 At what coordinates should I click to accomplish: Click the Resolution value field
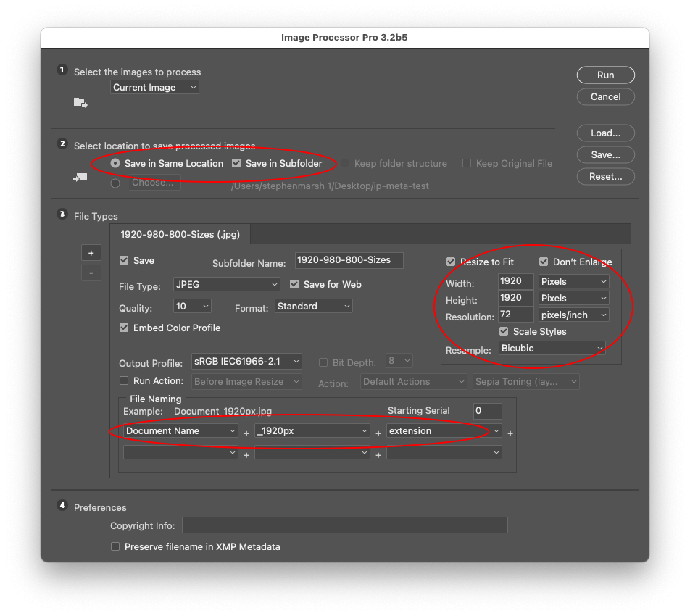[516, 315]
